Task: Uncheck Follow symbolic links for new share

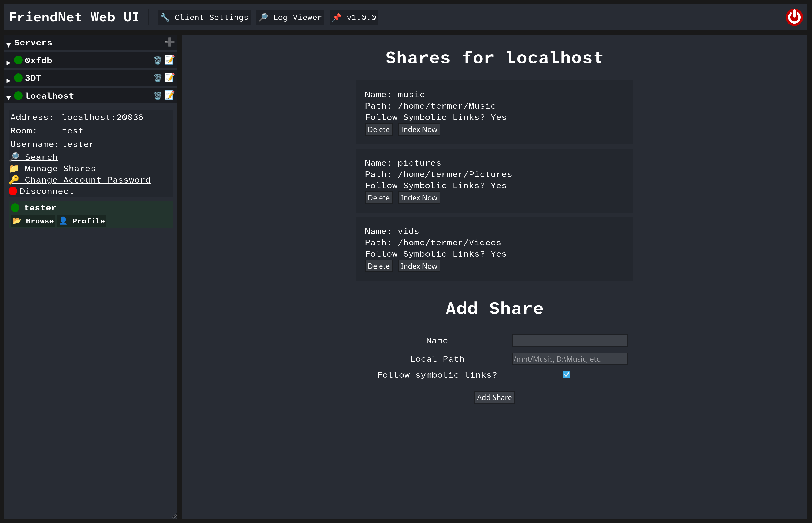Action: coord(566,375)
